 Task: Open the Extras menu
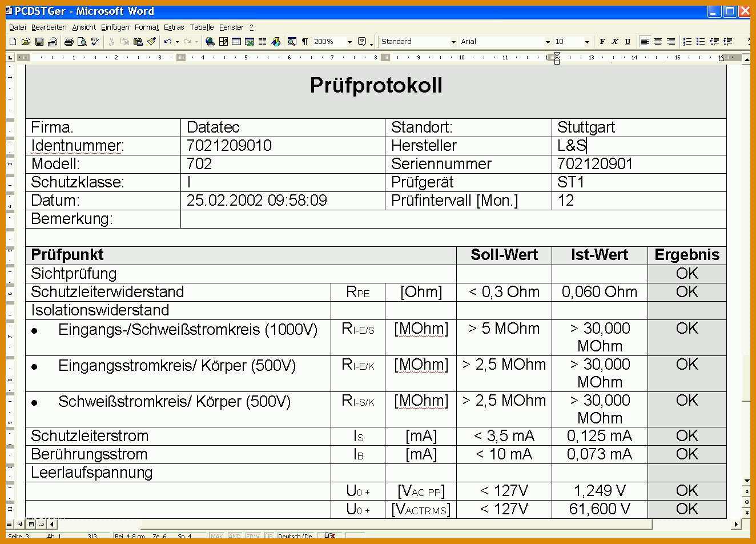point(174,27)
